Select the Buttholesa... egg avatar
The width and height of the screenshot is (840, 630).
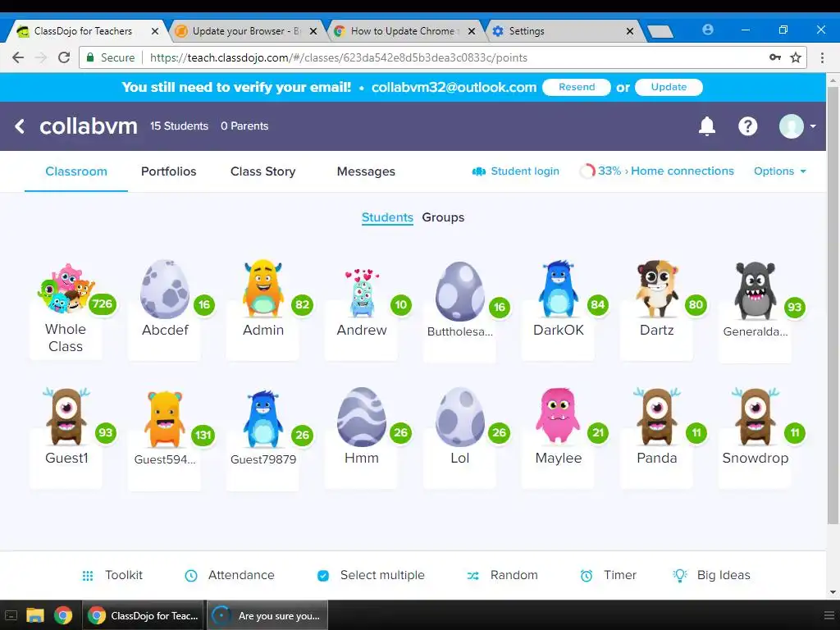pos(459,292)
